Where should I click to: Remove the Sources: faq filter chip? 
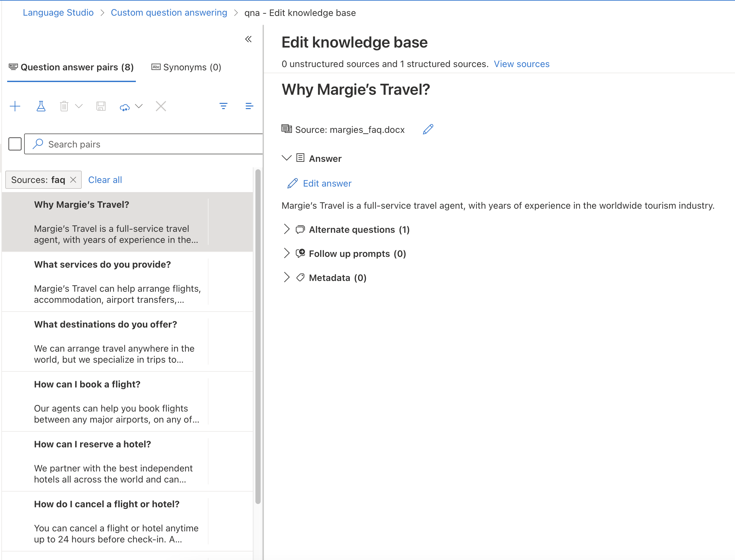click(x=73, y=180)
